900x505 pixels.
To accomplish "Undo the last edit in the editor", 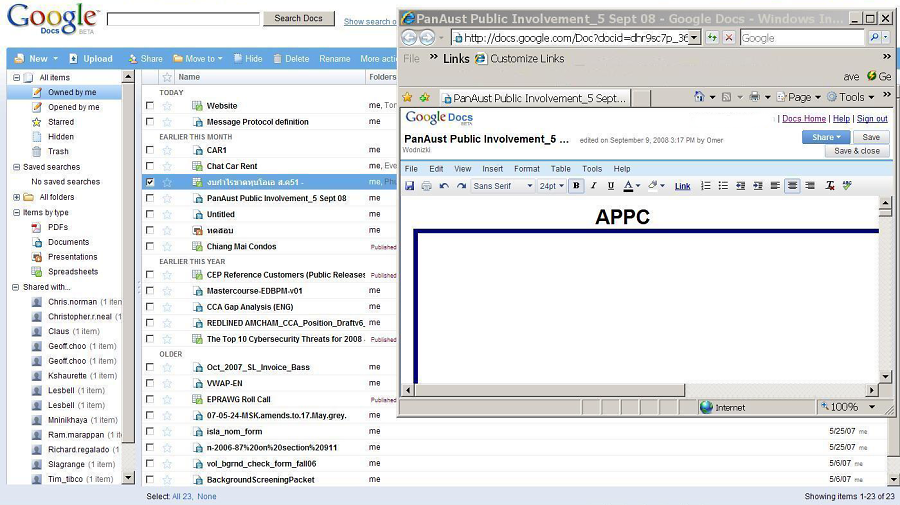I will click(x=444, y=186).
